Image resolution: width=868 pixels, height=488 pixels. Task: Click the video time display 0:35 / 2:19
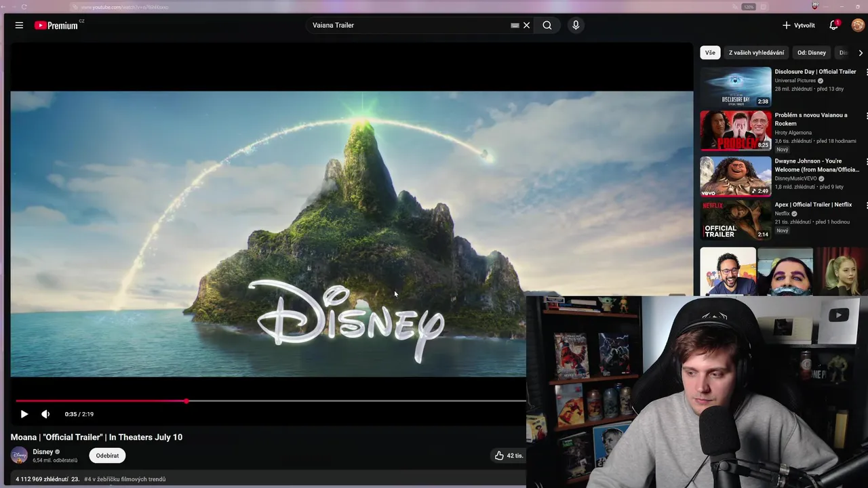pos(79,414)
